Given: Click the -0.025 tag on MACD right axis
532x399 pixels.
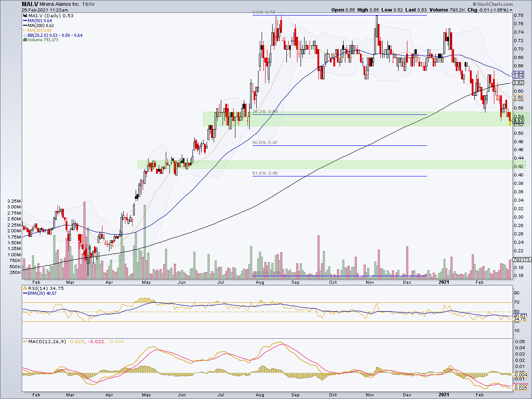Looking at the screenshot, I should [x=519, y=388].
